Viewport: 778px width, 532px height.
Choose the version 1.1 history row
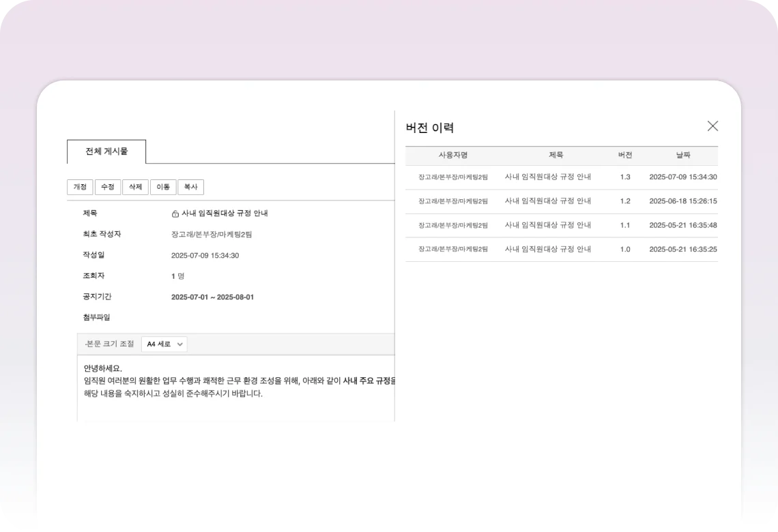tap(561, 225)
